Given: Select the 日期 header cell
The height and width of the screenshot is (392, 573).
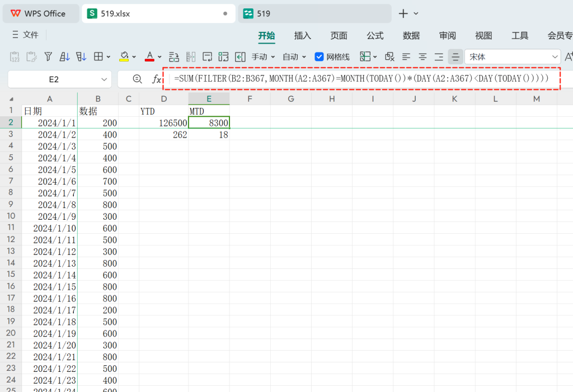Looking at the screenshot, I should 50,111.
